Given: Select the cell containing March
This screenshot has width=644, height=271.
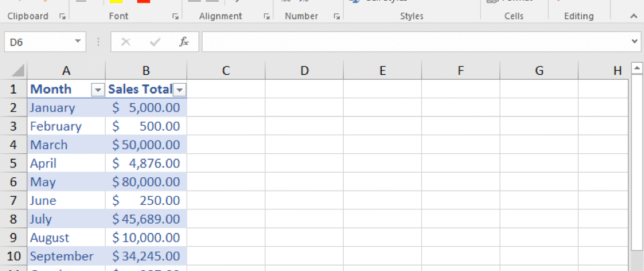Looking at the screenshot, I should click(66, 145).
